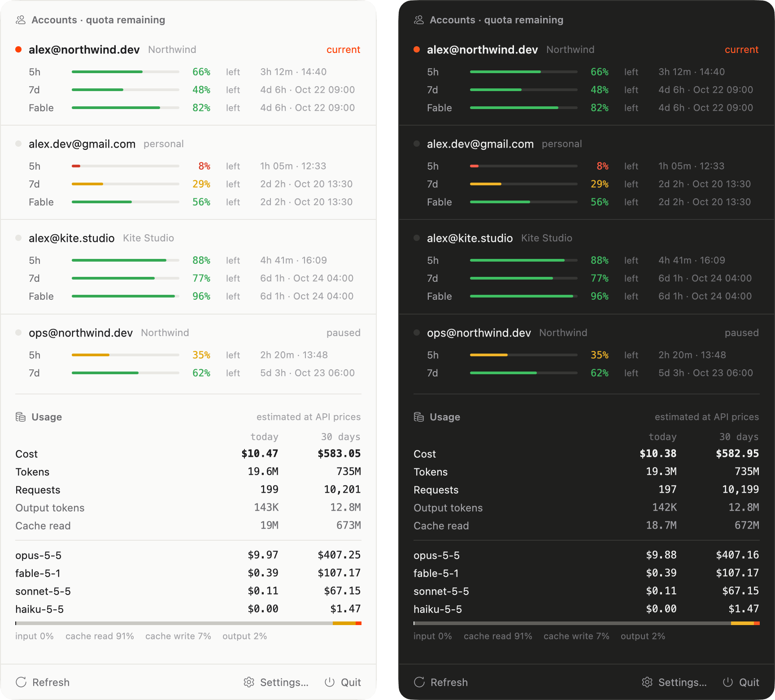Click 'sonnet-5-5' row label in light panel
The height and width of the screenshot is (700, 775).
[43, 591]
